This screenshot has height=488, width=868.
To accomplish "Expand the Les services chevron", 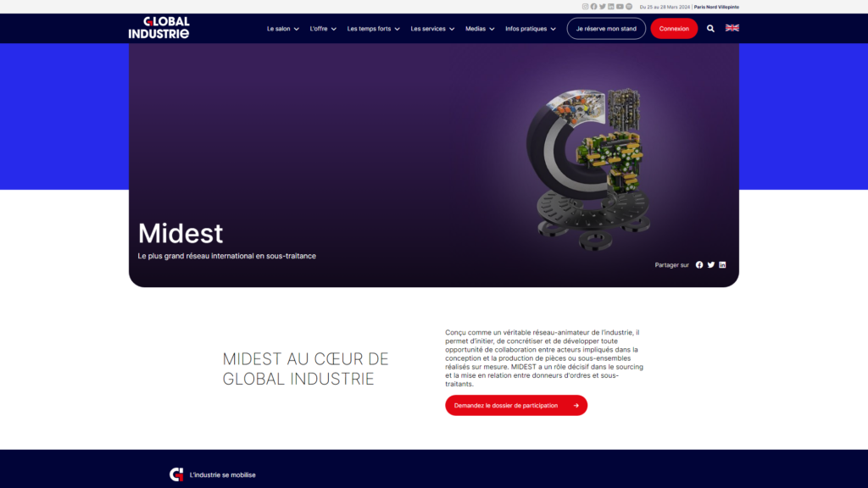I will pyautogui.click(x=452, y=30).
